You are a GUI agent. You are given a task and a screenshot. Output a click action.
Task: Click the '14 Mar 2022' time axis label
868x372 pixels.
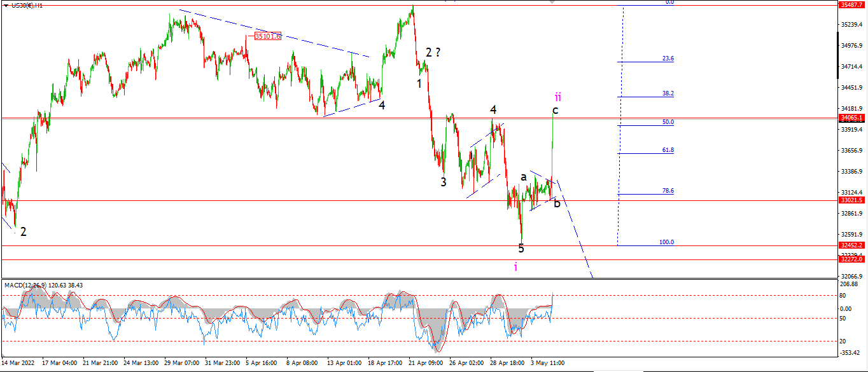tap(18, 362)
